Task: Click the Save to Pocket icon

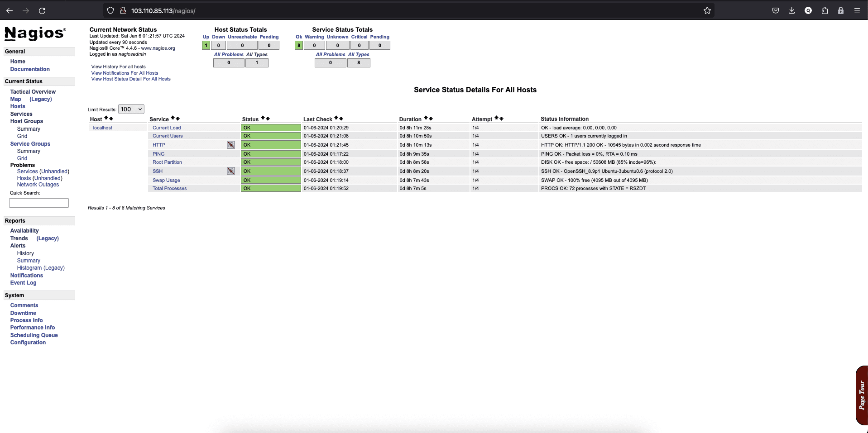Action: pos(775,10)
